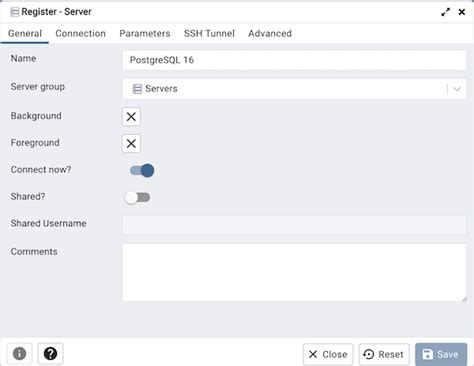Select the Advanced tab

tap(270, 33)
